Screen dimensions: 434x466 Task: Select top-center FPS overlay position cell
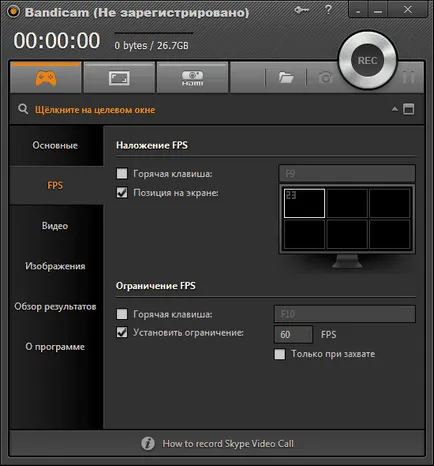(x=347, y=203)
